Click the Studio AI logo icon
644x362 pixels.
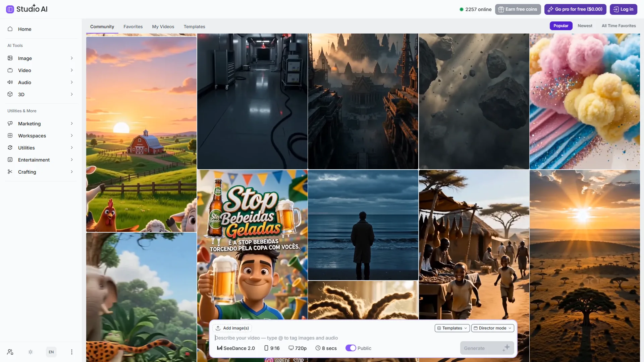[10, 9]
